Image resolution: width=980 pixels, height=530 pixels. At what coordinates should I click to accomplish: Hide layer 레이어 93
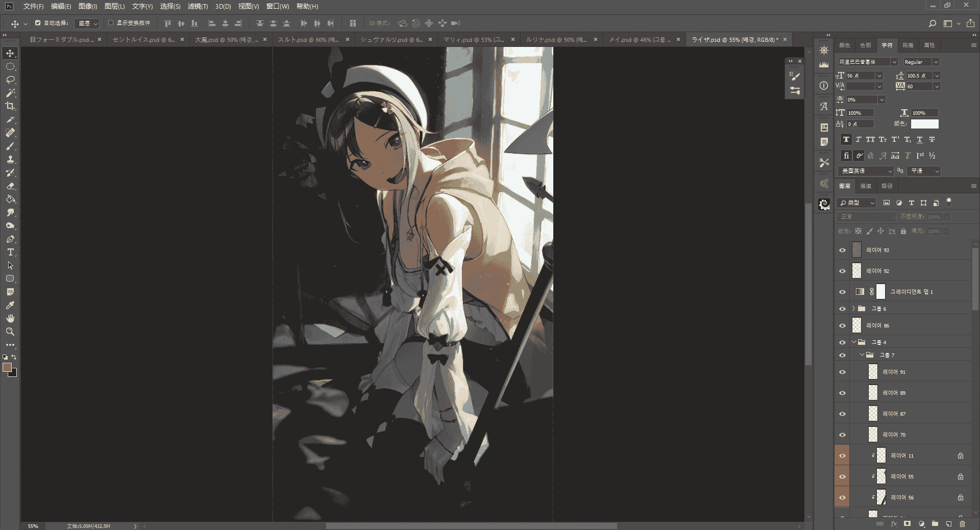(842, 250)
